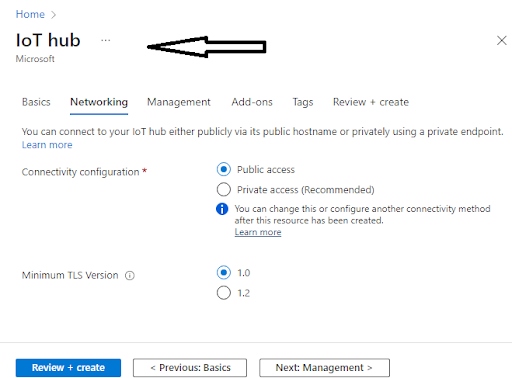Click the blue info icon in connectivity note
Viewport: 512px width, 378px height.
(222, 209)
